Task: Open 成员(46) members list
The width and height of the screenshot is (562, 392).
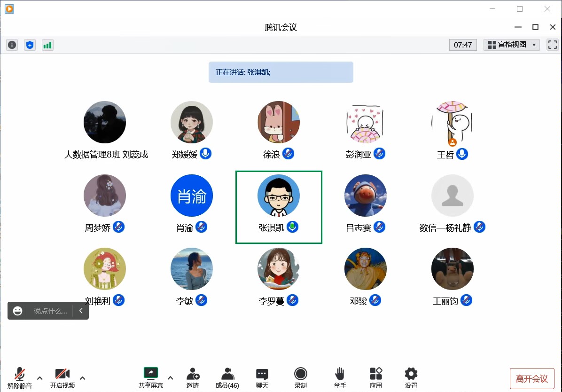Action: [x=227, y=378]
